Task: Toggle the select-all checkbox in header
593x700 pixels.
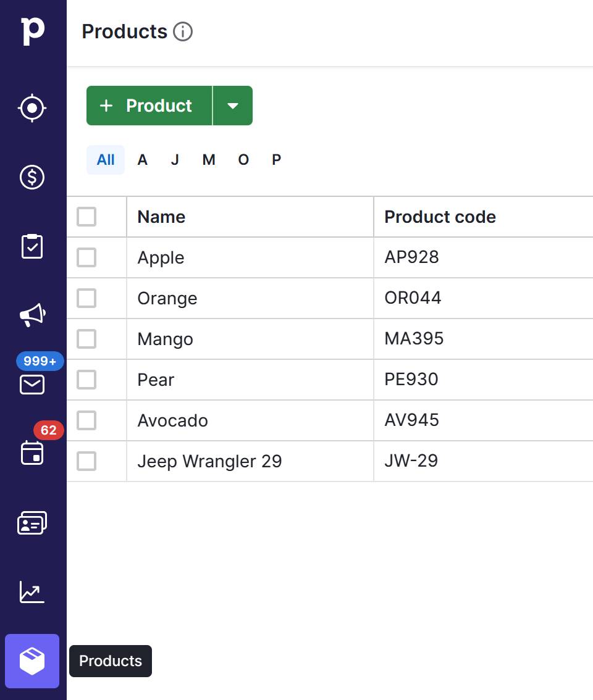Action: pyautogui.click(x=86, y=217)
